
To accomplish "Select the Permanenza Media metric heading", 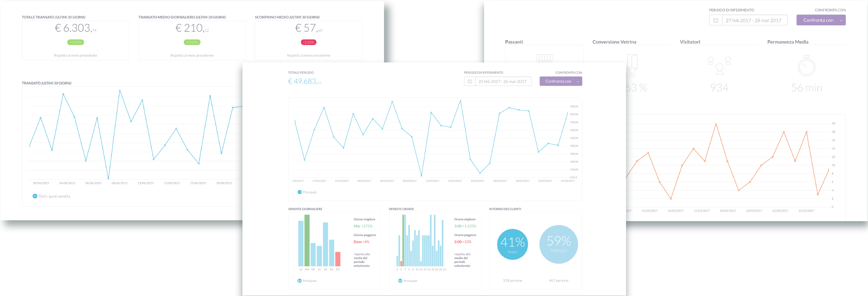I will click(x=788, y=42).
